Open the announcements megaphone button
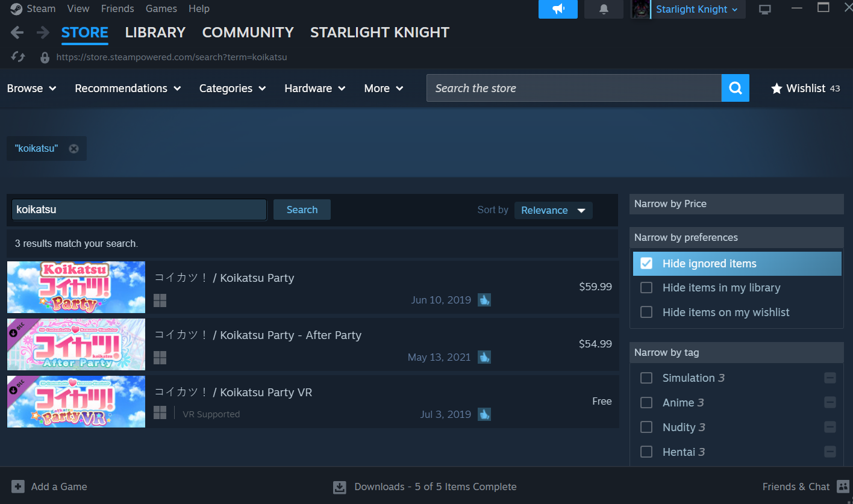The height and width of the screenshot is (504, 853). (558, 9)
